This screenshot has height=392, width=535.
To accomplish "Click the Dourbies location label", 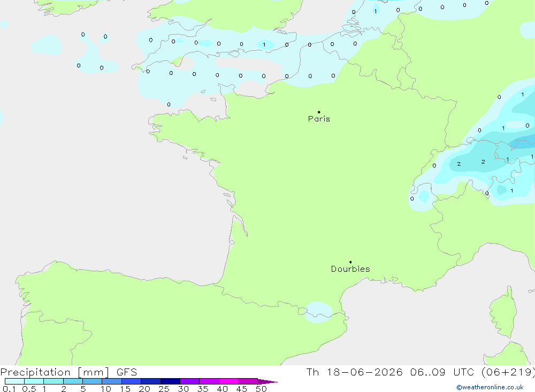I will pyautogui.click(x=350, y=269).
